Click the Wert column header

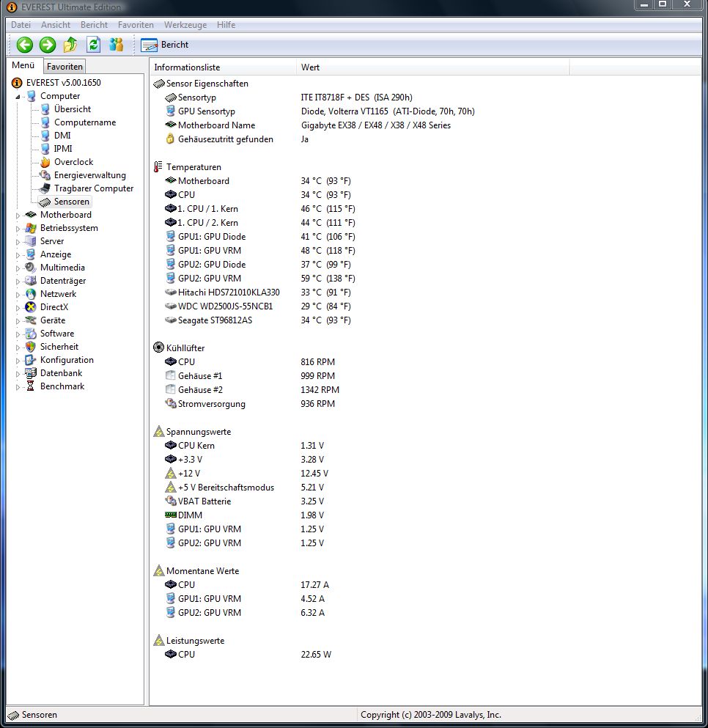pyautogui.click(x=432, y=67)
